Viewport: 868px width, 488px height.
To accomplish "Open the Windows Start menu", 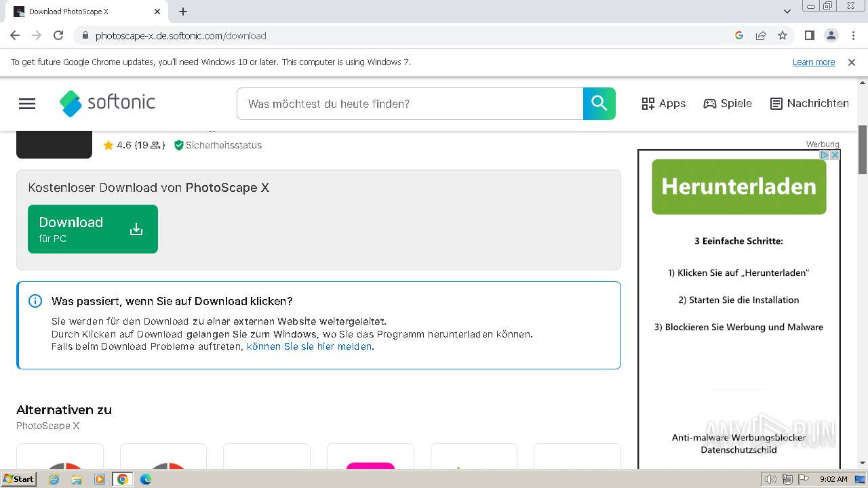I will click(x=19, y=479).
